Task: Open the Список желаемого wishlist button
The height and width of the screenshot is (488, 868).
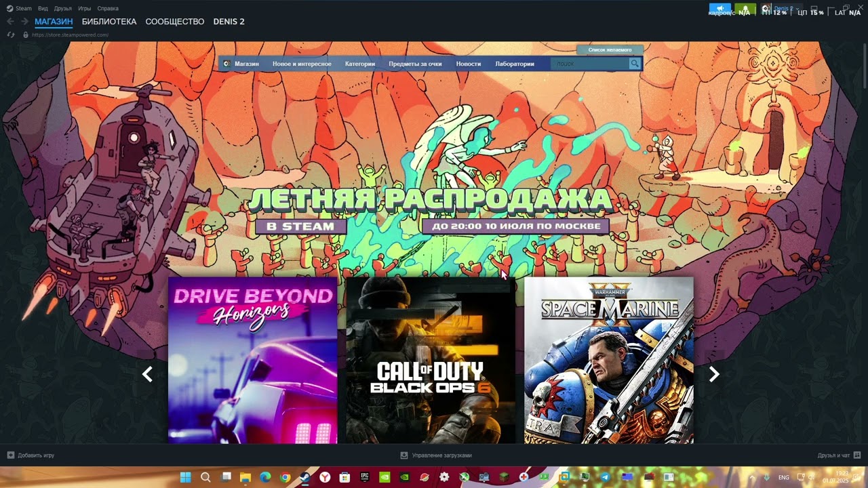Action: (x=610, y=49)
